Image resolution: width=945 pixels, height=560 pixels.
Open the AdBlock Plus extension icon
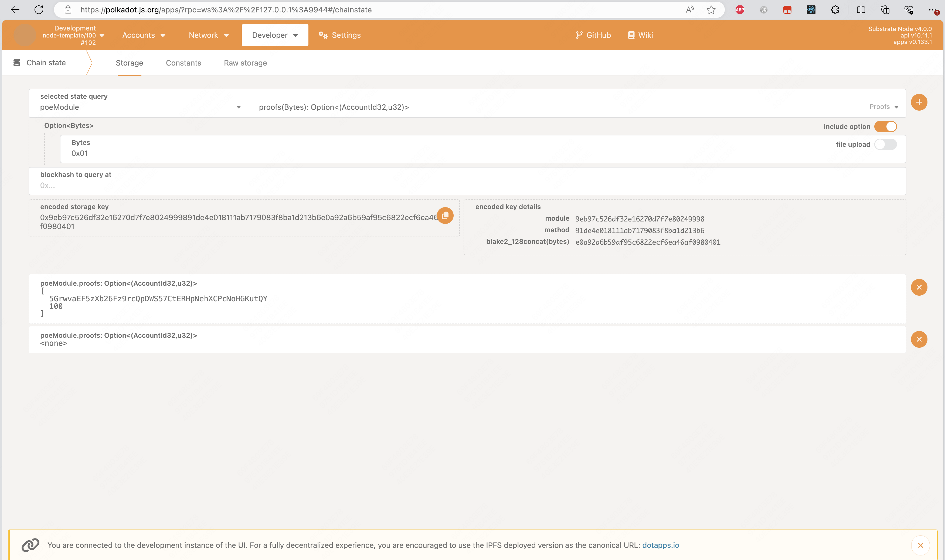click(x=740, y=10)
